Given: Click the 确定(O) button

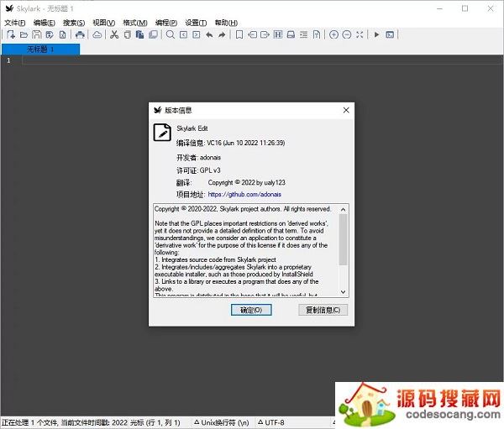Looking at the screenshot, I should 251,310.
